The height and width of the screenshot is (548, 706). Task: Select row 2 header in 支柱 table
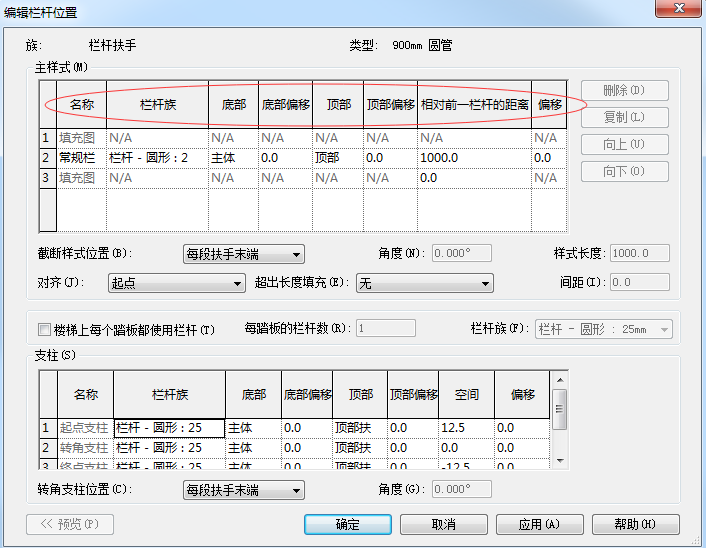click(x=48, y=448)
